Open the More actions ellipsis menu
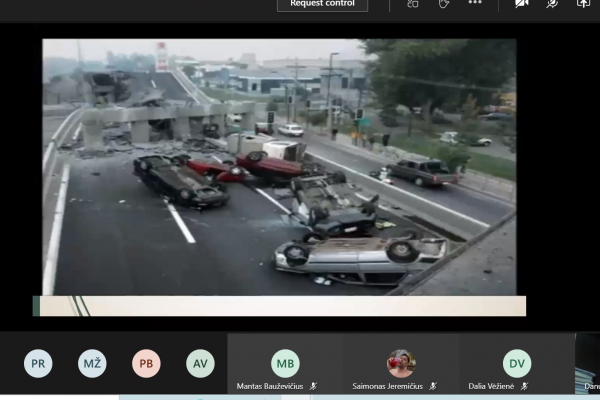 [x=475, y=2]
